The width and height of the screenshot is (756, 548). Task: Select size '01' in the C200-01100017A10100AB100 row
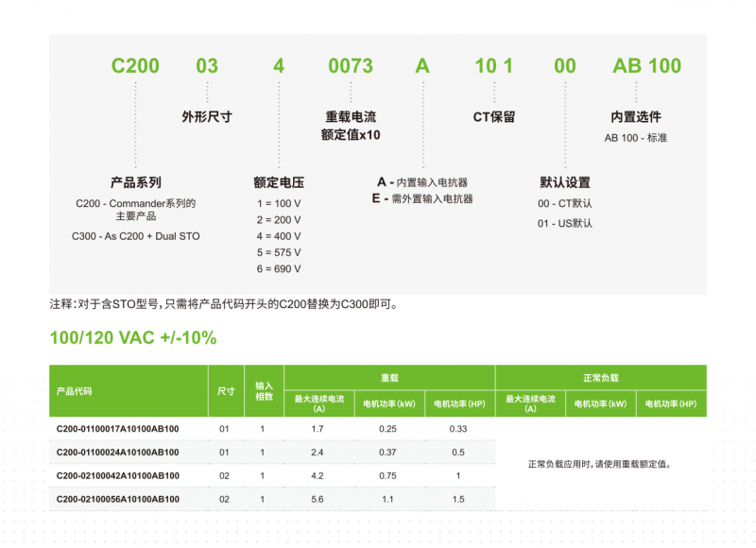(x=224, y=429)
